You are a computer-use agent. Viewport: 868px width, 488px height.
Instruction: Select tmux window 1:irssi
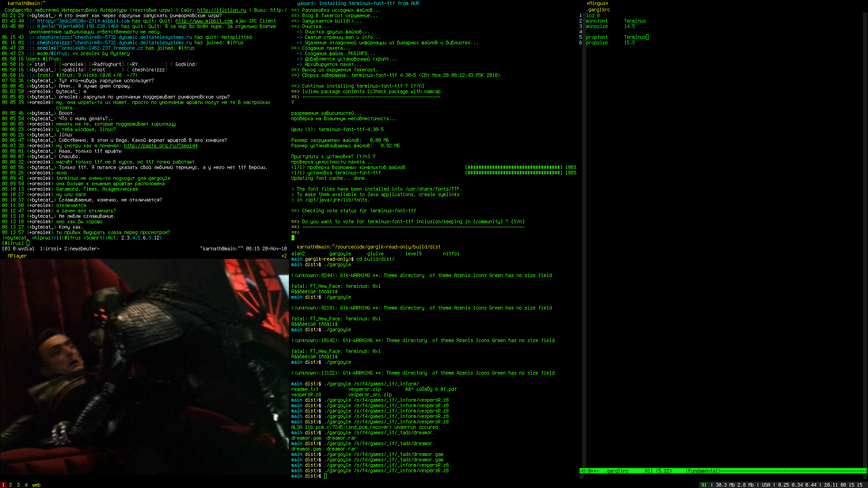point(50,249)
